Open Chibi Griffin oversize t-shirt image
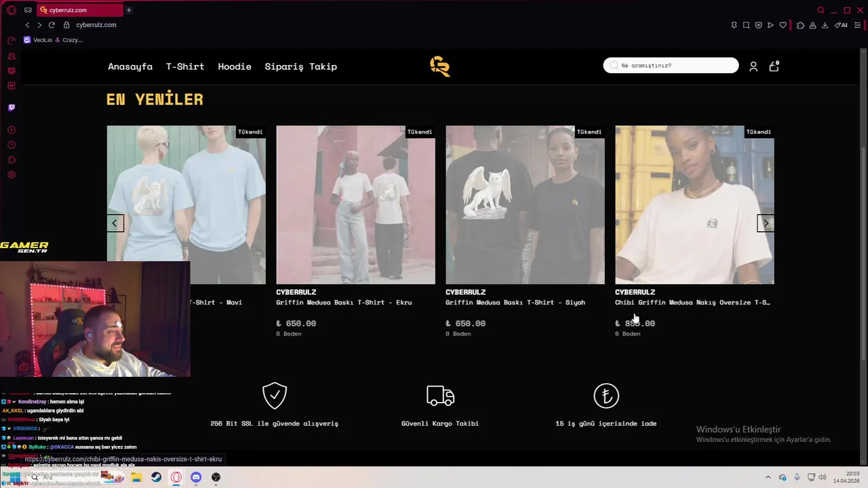The height and width of the screenshot is (488, 868). pyautogui.click(x=694, y=205)
